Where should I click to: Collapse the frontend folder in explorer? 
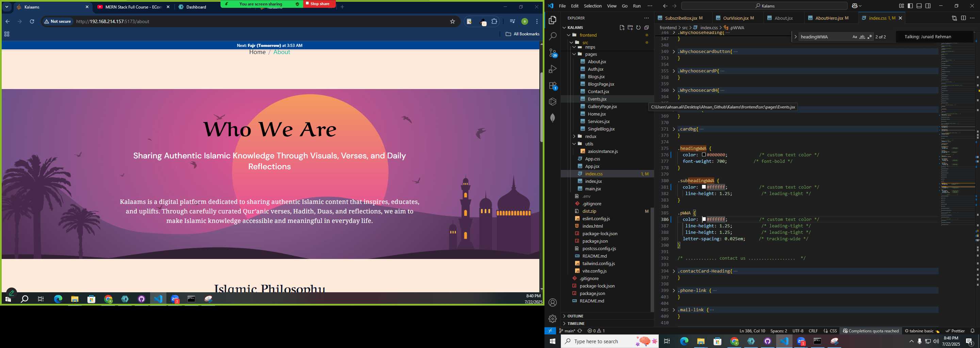coord(569,35)
